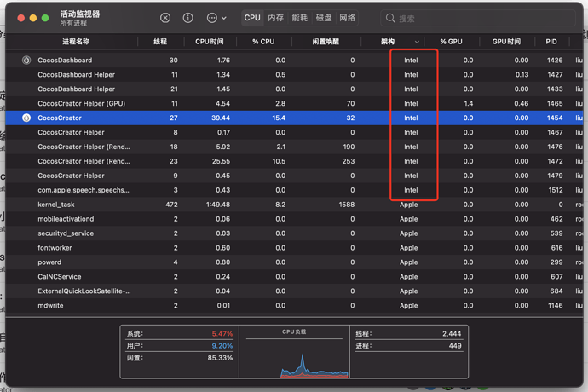The height and width of the screenshot is (392, 588).
Task: Sort by 线程 column header
Action: tap(160, 42)
